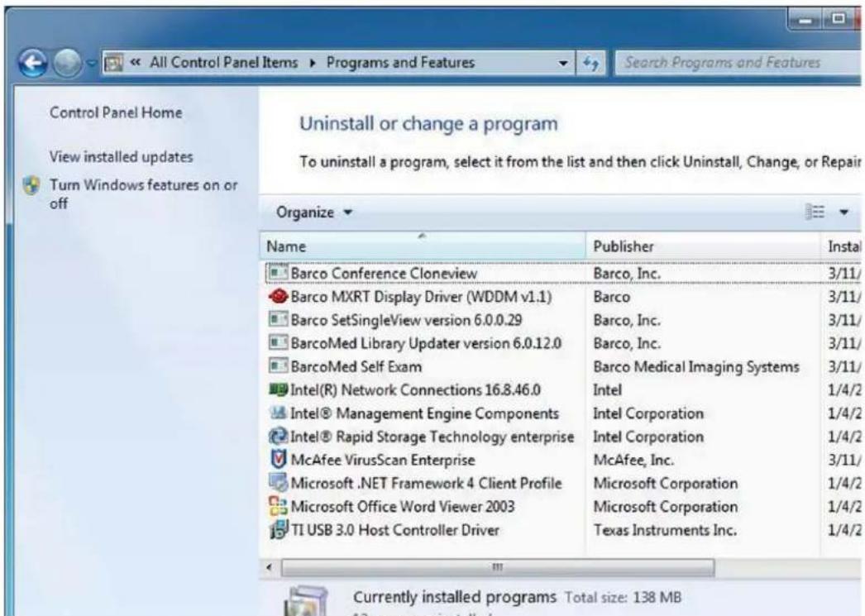
Task: Click the McAfee VirusScan shield icon
Action: 280,459
